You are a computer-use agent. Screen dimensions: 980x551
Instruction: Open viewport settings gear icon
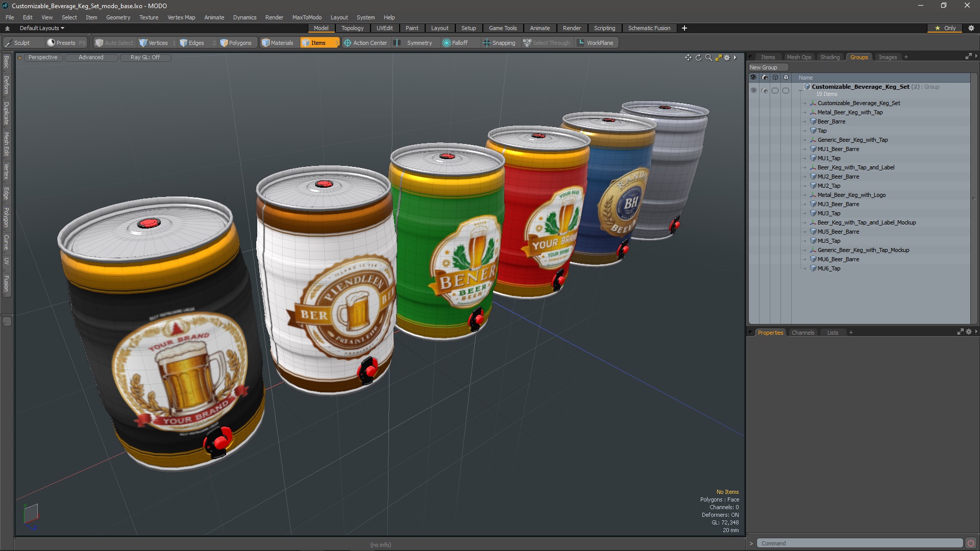[727, 58]
